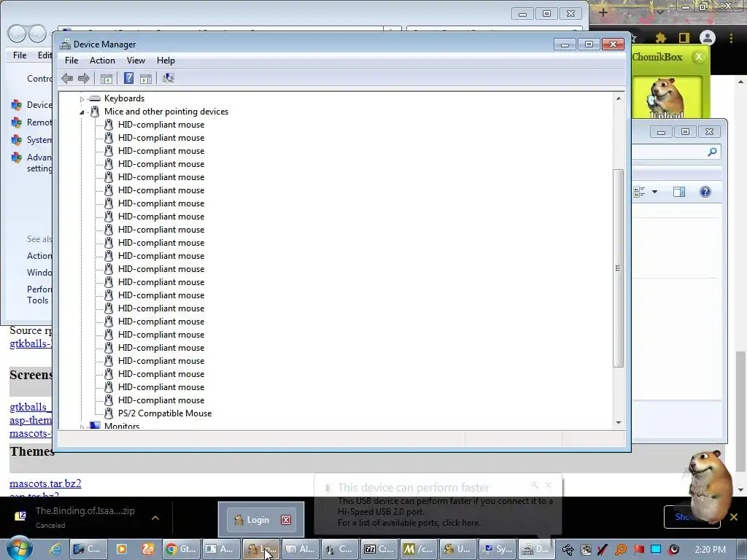This screenshot has height=560, width=747.
Task: Click search magnifier in Explorer window behind
Action: [712, 152]
